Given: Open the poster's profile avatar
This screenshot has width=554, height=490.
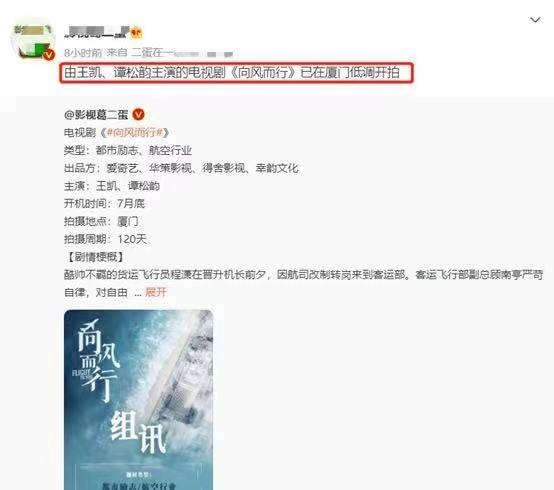Looking at the screenshot, I should click(x=32, y=40).
